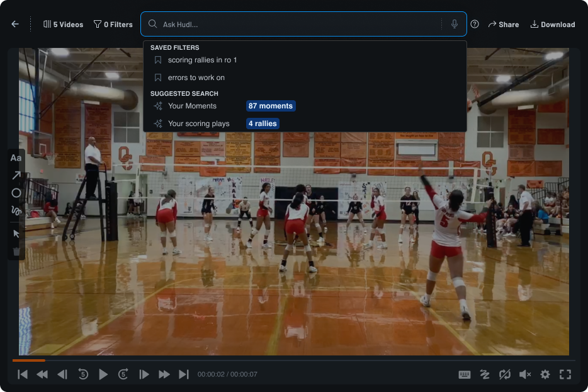This screenshot has height=392, width=588.
Task: Click the search magnifier icon
Action: 152,24
